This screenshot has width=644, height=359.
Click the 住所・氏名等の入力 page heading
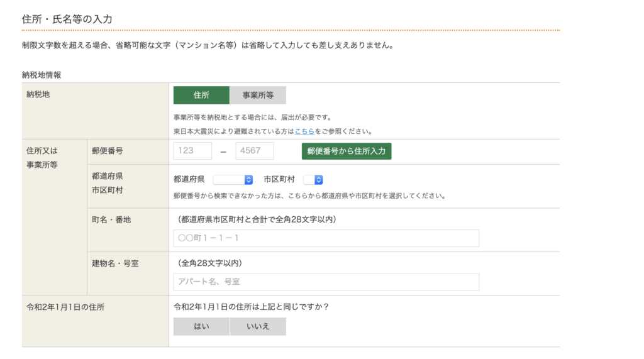pyautogui.click(x=67, y=19)
